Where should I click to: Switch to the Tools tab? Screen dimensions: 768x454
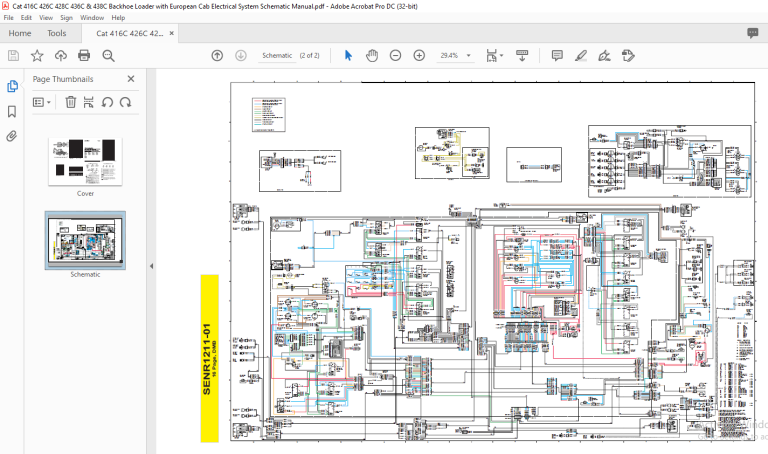tap(56, 33)
